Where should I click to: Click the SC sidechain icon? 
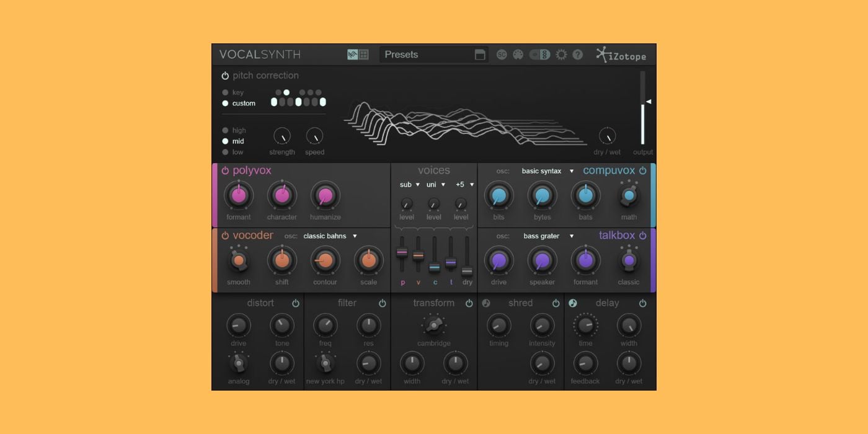[502, 55]
